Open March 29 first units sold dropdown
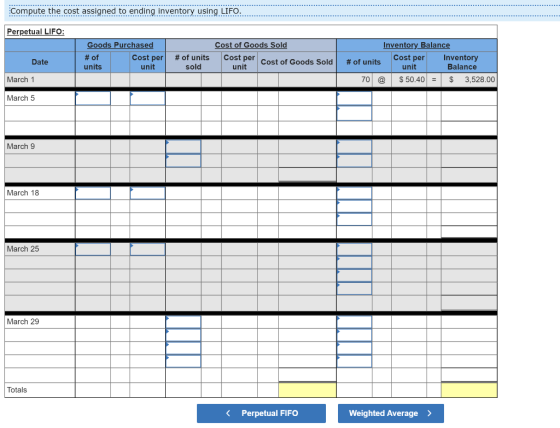The height and width of the screenshot is (428, 560). [183, 322]
